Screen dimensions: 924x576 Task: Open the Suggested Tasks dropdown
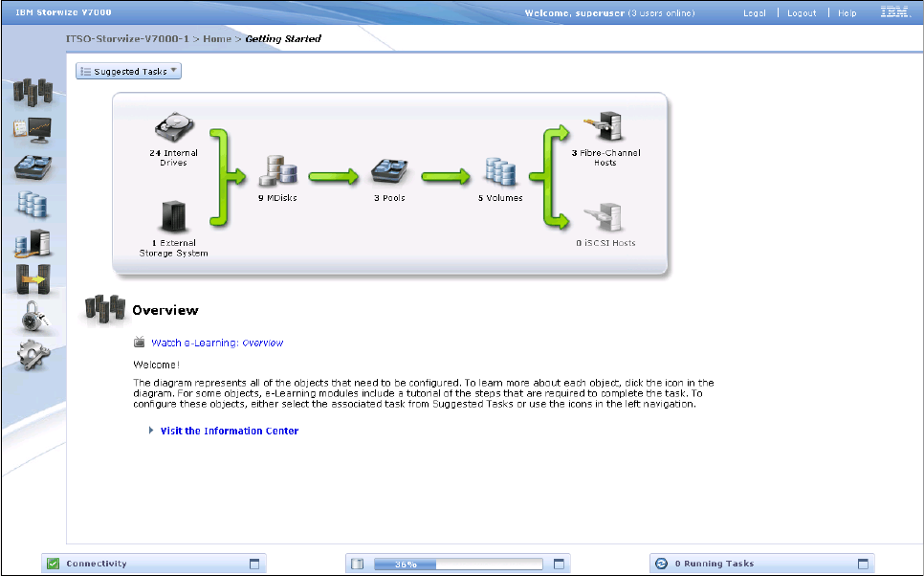(x=128, y=71)
